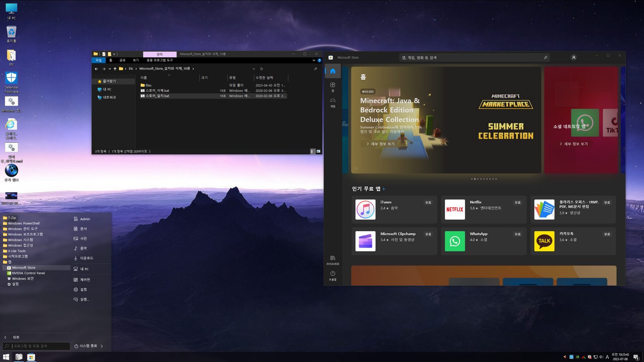Open 제어판 (Control Panel) in Start menu
The image size is (644, 362).
[82, 280]
